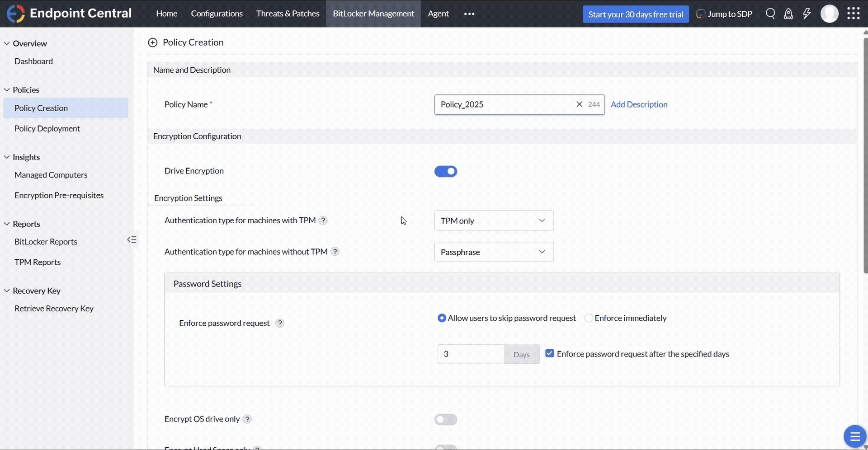Open TPM Reports in the sidebar

pyautogui.click(x=38, y=262)
